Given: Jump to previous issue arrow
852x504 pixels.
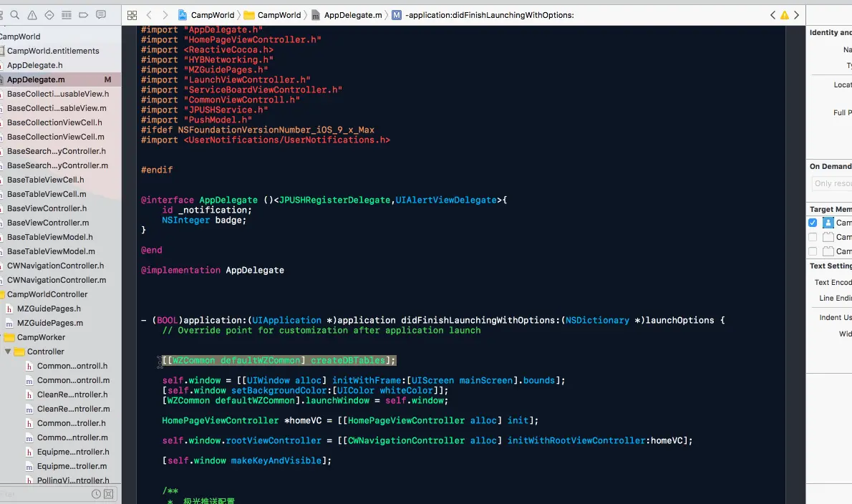Looking at the screenshot, I should click(x=773, y=15).
